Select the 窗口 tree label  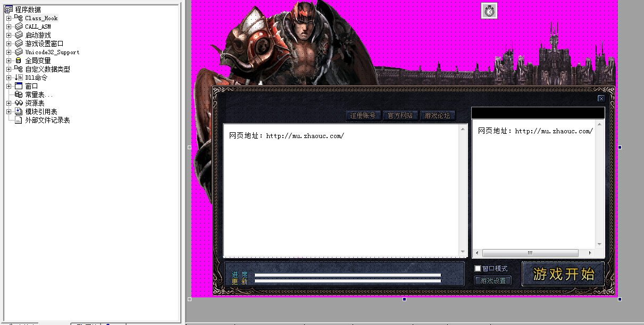pyautogui.click(x=32, y=86)
